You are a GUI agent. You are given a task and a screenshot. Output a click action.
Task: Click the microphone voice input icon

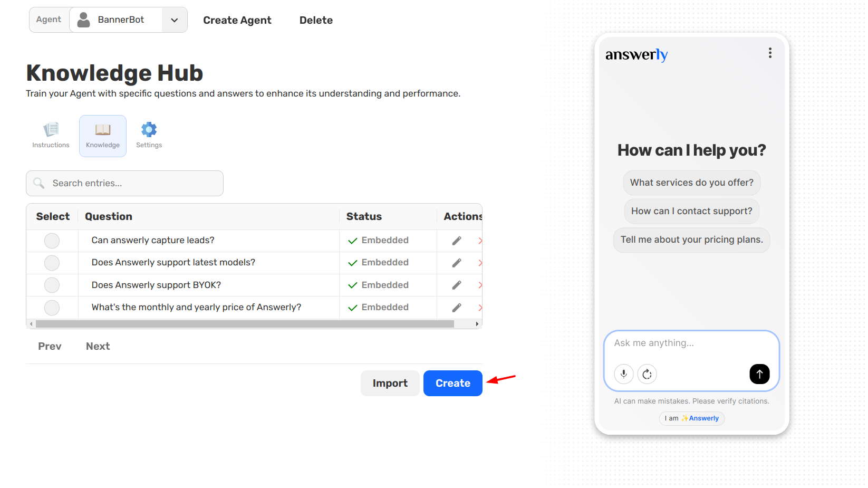(623, 374)
